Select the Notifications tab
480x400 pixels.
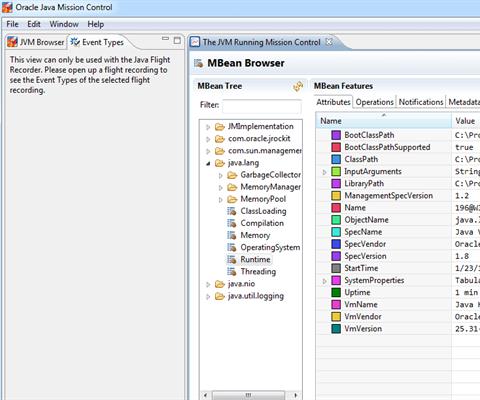(421, 102)
